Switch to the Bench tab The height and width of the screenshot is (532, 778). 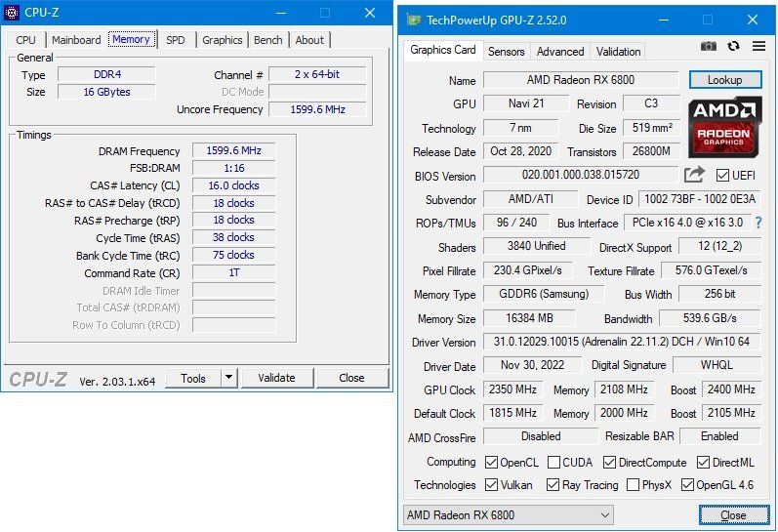267,40
